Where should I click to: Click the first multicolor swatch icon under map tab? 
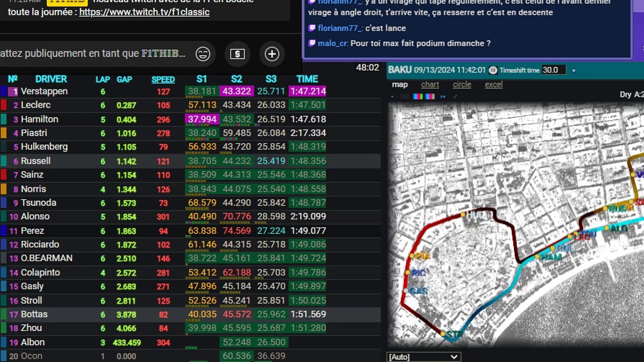coord(418,97)
